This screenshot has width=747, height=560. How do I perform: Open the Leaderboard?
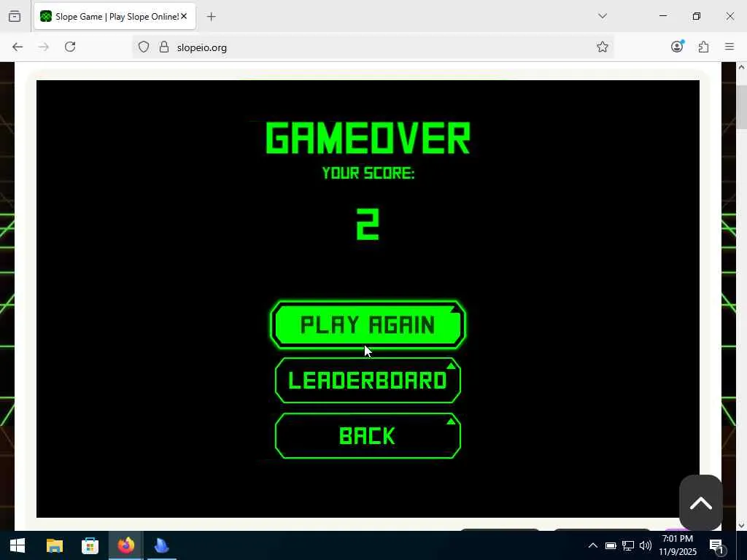(x=368, y=380)
